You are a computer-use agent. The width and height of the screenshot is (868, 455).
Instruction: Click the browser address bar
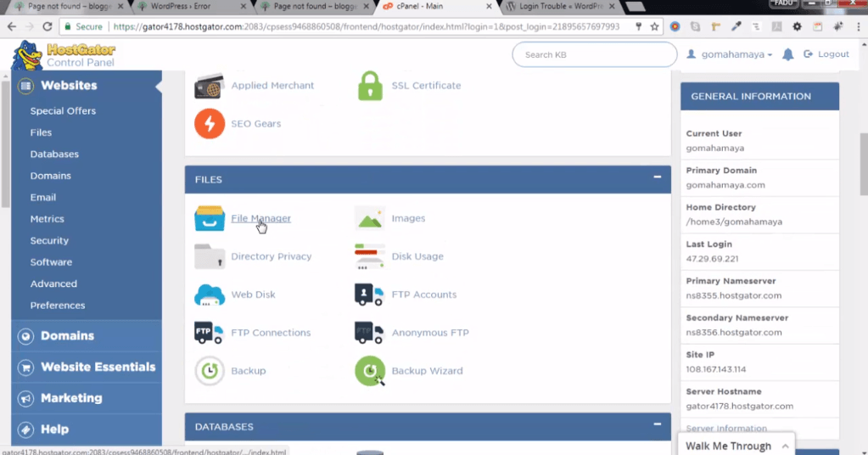(x=366, y=26)
